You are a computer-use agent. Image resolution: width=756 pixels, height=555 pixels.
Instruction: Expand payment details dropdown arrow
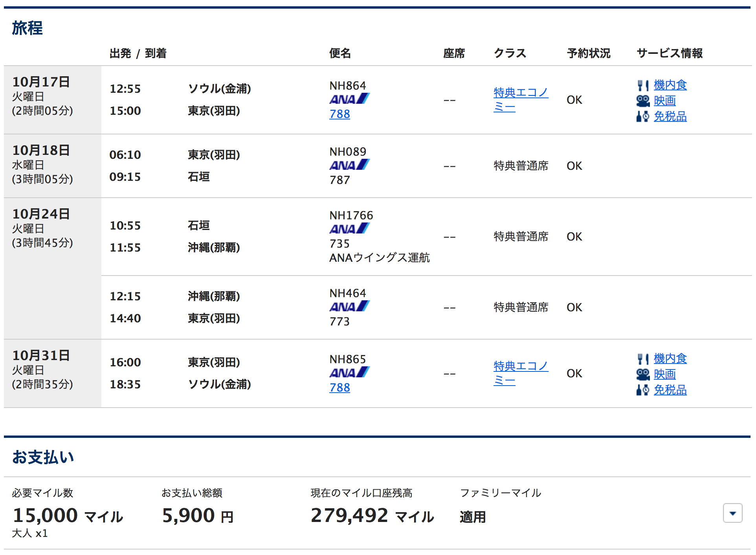pos(732,513)
